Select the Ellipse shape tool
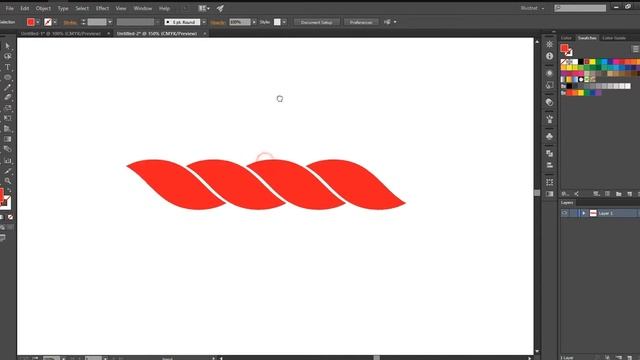The image size is (640, 360). click(7, 77)
